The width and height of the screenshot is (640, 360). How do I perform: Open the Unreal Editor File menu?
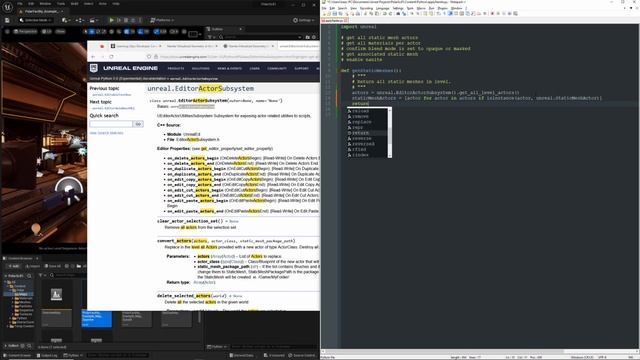coord(20,4)
